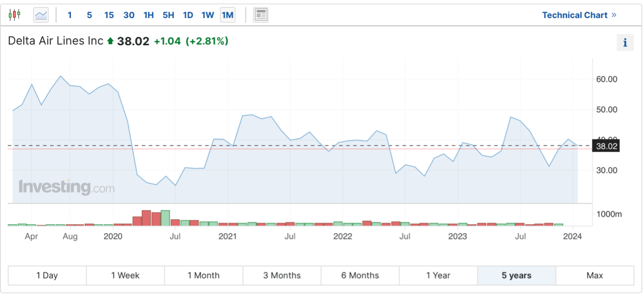Select the 5H interval
Image resolution: width=644 pixels, height=296 pixels.
[168, 15]
